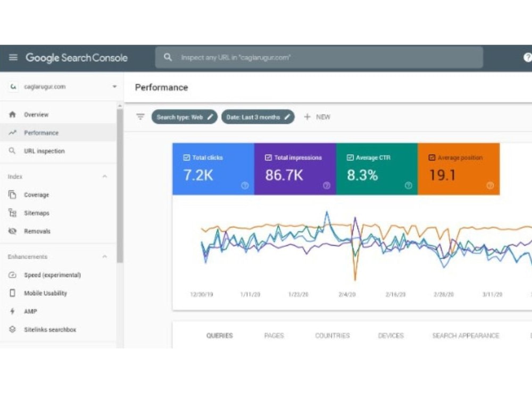This screenshot has width=532, height=399.
Task: Toggle the Total impressions checkbox
Action: pos(268,157)
